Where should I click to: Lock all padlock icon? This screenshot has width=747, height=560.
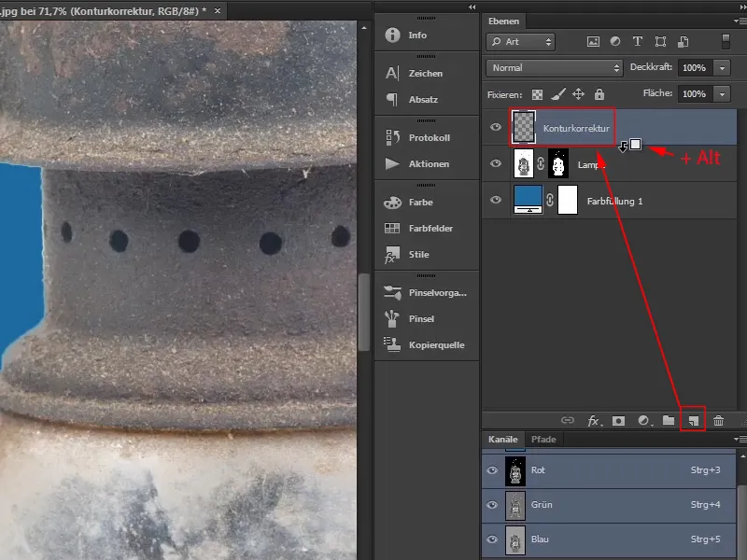point(599,94)
